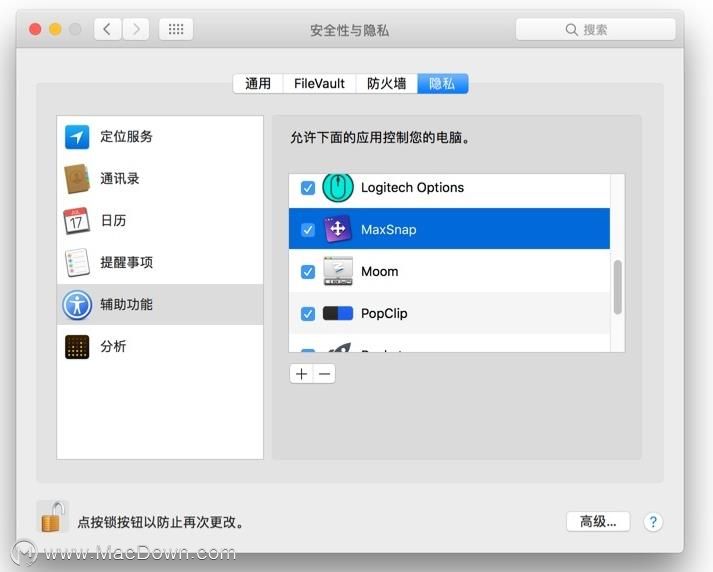
Task: Minimize the window with the yellow button
Action: pyautogui.click(x=55, y=30)
